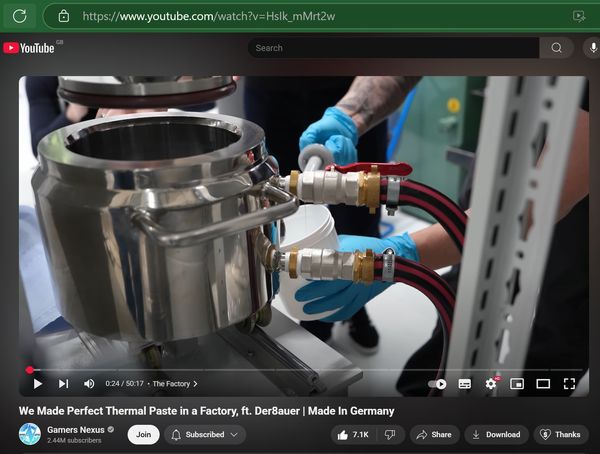Click the magnifier search button
This screenshot has width=600, height=454.
[556, 48]
